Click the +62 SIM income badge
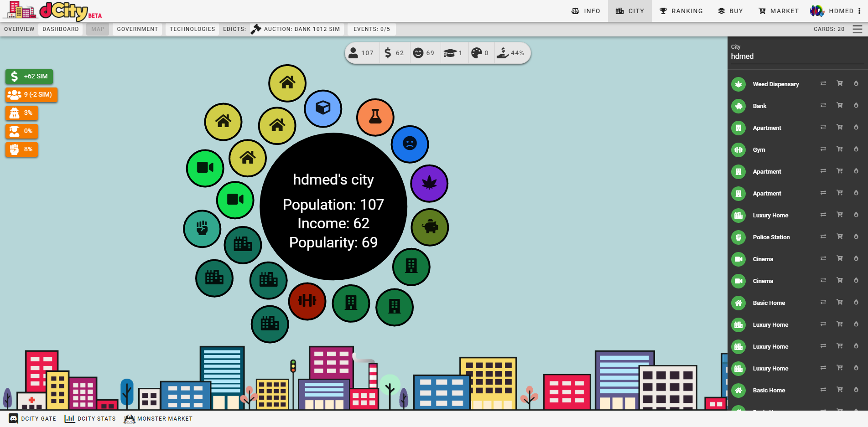 pyautogui.click(x=29, y=76)
